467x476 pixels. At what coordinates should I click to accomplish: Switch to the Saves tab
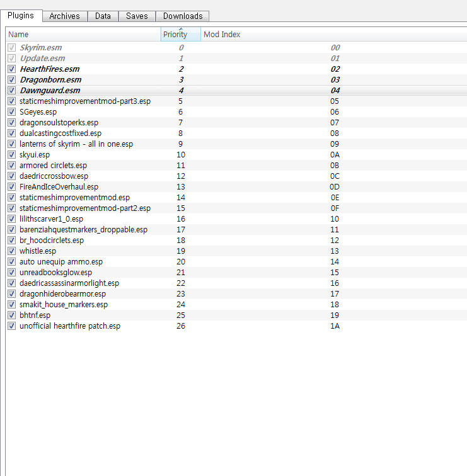(x=137, y=16)
